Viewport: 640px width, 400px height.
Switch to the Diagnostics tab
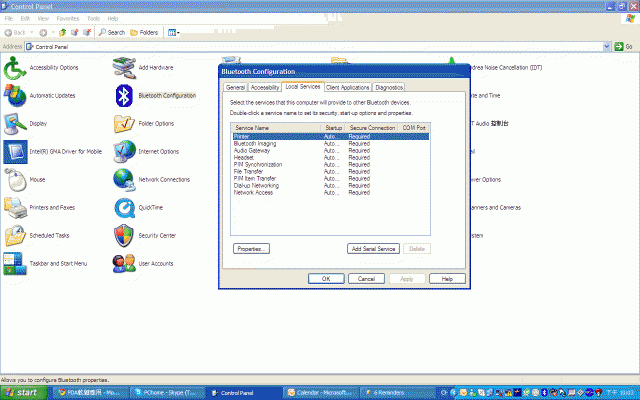coord(389,87)
